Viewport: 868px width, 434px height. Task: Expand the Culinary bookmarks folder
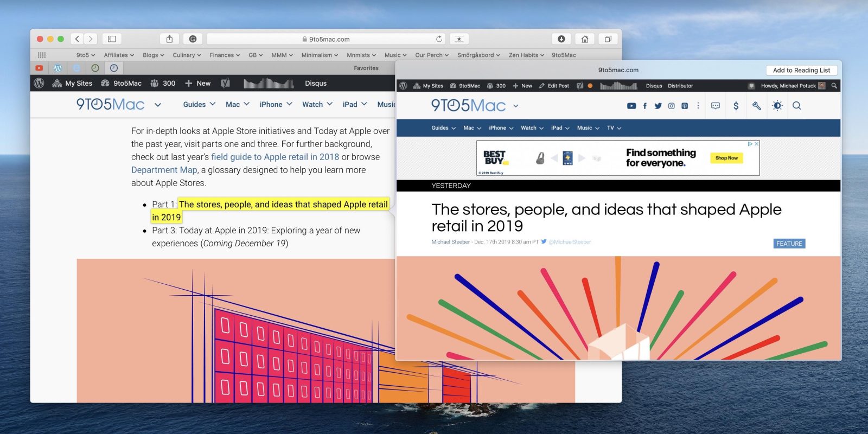pos(187,55)
